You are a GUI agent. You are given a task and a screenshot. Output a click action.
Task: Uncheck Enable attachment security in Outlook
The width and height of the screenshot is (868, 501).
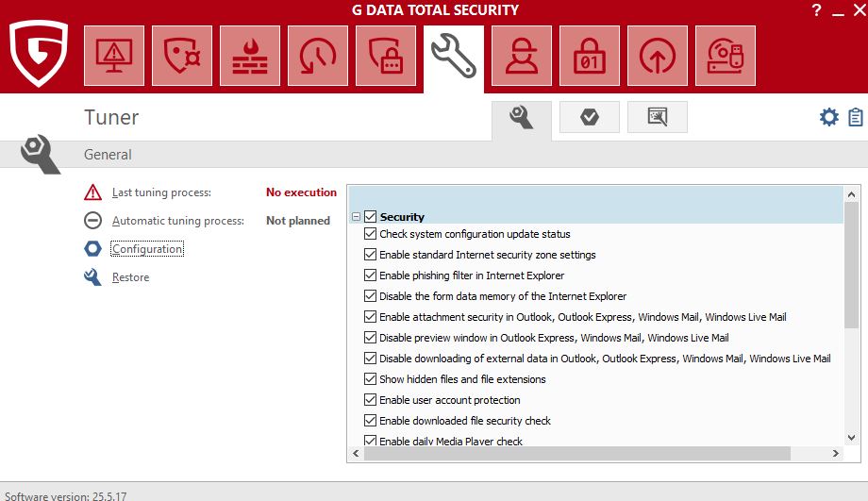point(371,317)
